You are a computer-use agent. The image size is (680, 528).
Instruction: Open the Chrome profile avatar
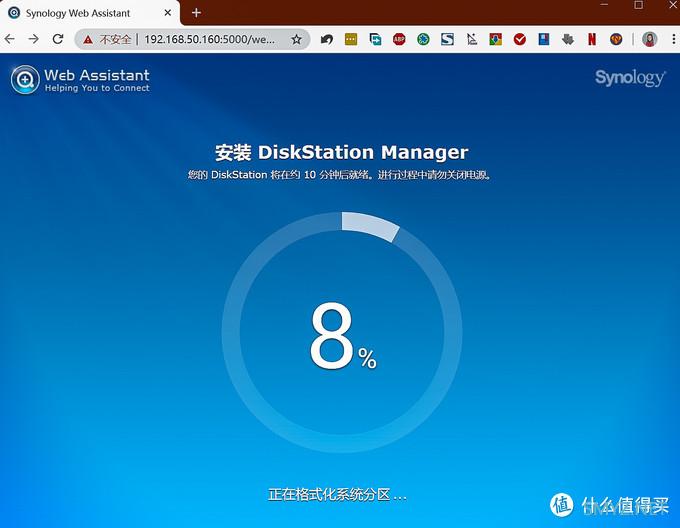click(649, 39)
